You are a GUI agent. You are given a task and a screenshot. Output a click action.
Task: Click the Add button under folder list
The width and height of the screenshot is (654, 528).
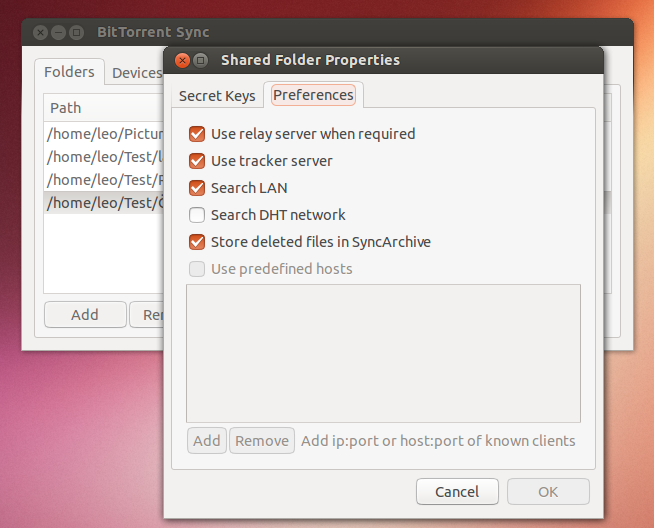[85, 314]
